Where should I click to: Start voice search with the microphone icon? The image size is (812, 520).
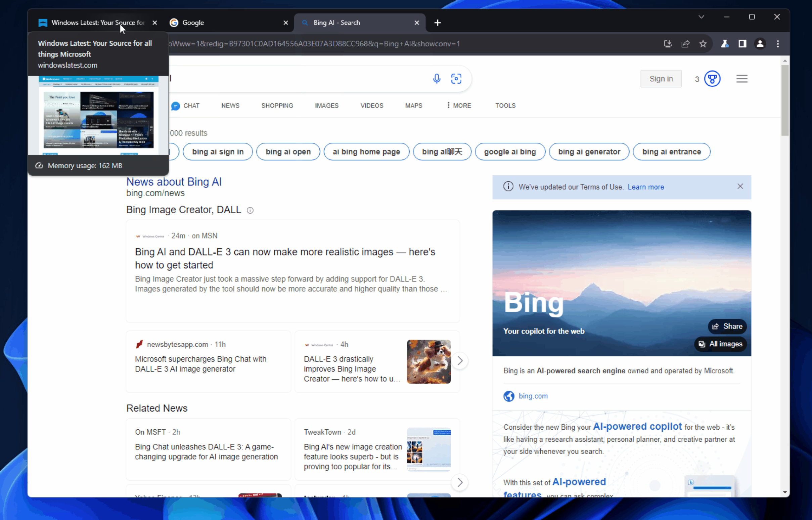(x=436, y=79)
